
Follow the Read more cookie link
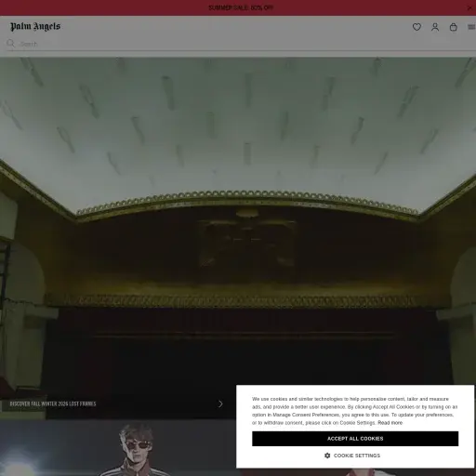pos(390,423)
